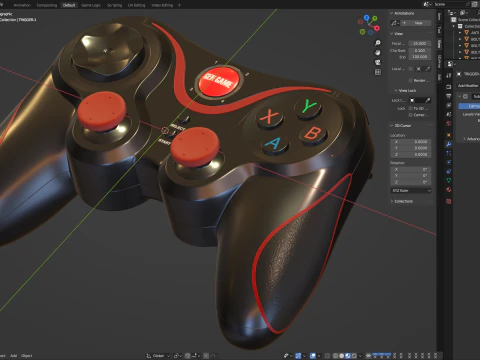Open the Particles properties tab icon
The image size is (480, 360).
coord(449,153)
